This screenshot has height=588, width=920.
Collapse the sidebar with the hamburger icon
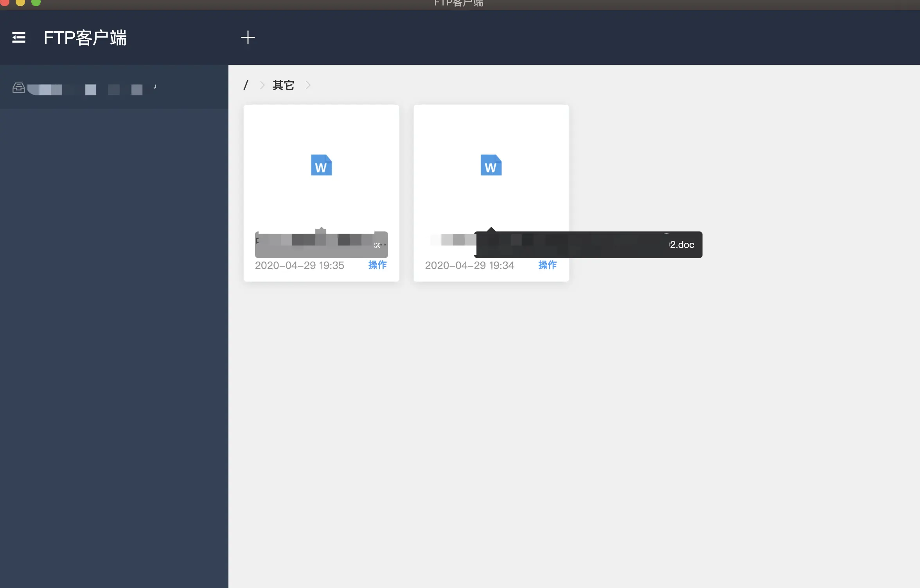[19, 38]
